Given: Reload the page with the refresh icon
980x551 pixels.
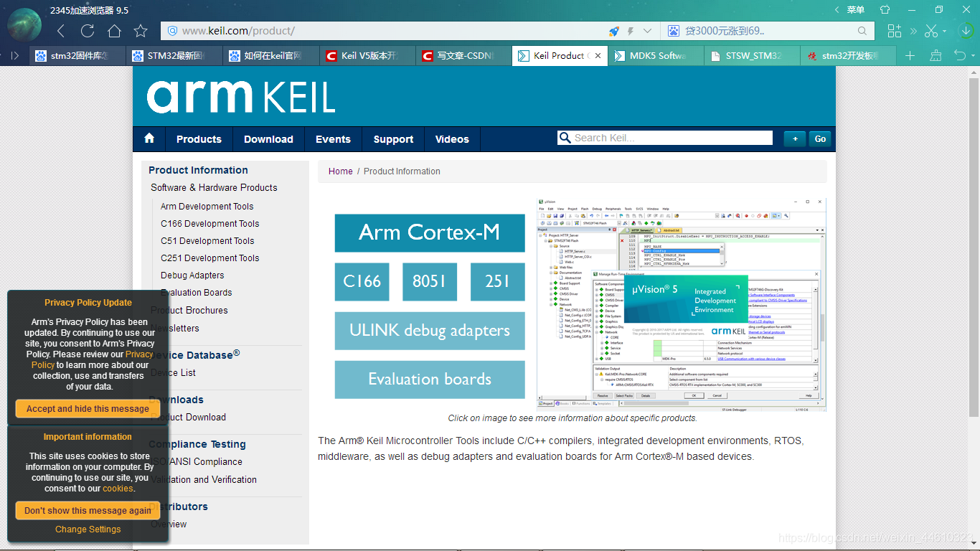Looking at the screenshot, I should tap(88, 31).
